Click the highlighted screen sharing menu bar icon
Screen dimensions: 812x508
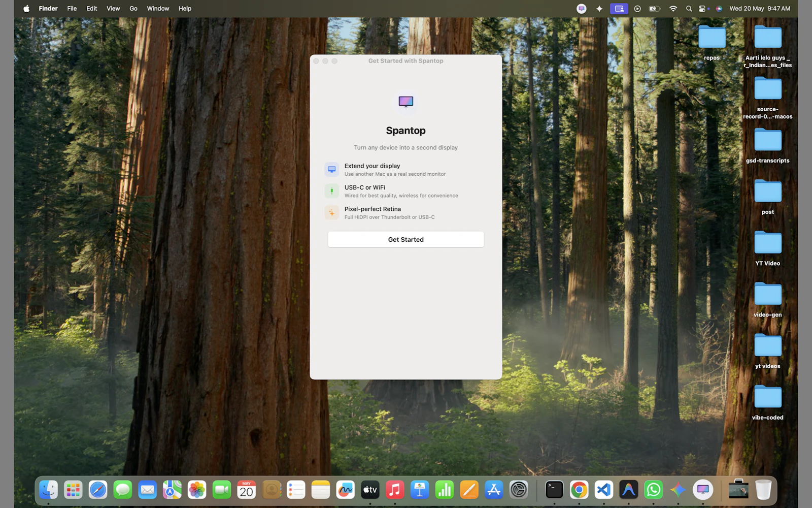click(x=619, y=8)
